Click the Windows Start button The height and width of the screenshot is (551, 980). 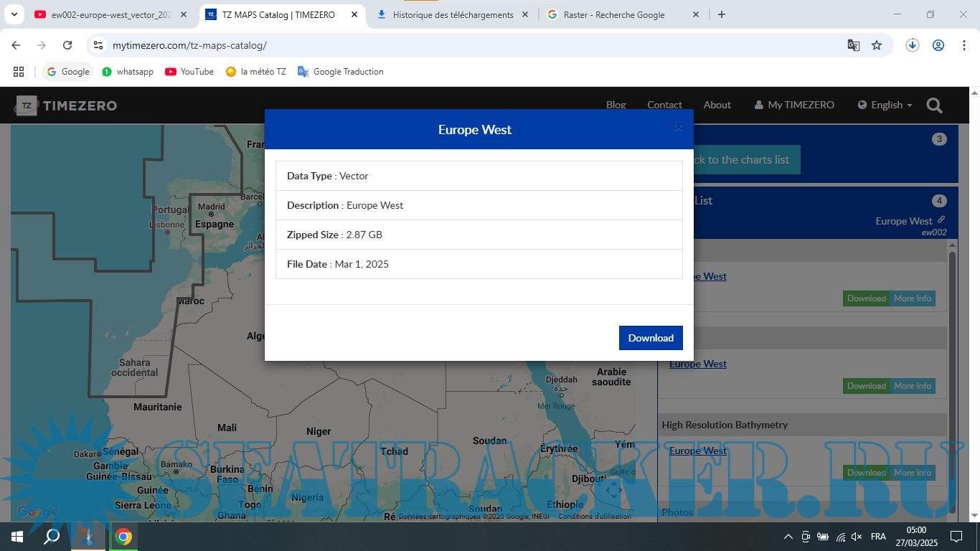pyautogui.click(x=17, y=536)
